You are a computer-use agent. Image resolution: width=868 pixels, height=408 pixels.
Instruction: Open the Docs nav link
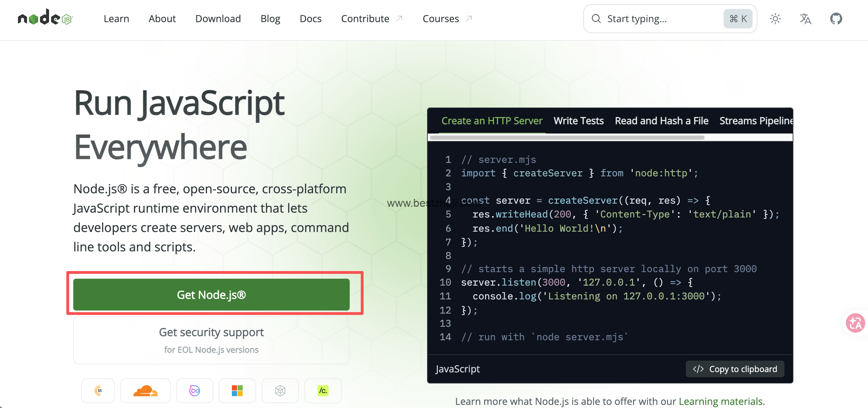point(311,19)
